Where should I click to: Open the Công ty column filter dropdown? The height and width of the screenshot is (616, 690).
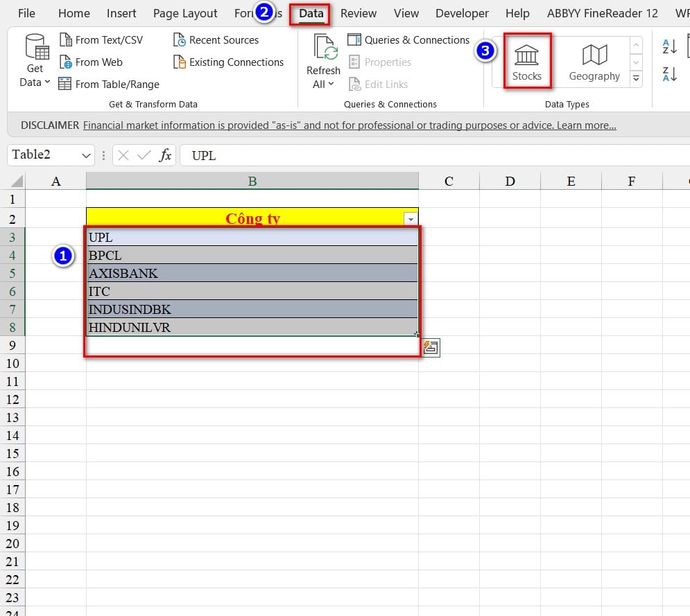pyautogui.click(x=411, y=219)
